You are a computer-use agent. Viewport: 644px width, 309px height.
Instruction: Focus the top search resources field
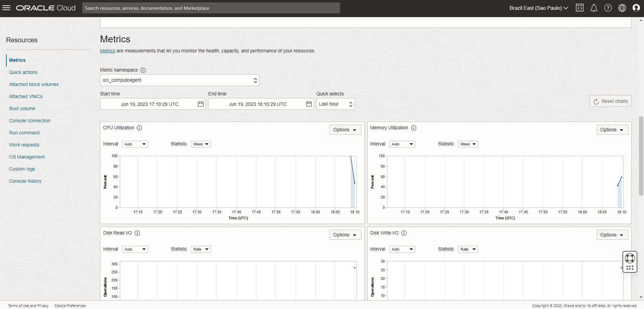211,8
